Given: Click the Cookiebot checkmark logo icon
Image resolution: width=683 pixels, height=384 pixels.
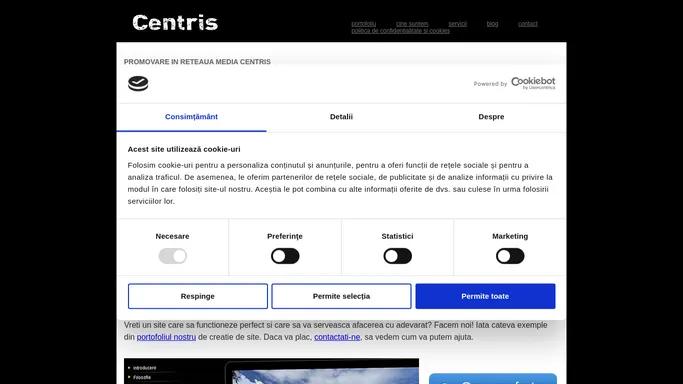Looking at the screenshot, I should [x=138, y=83].
